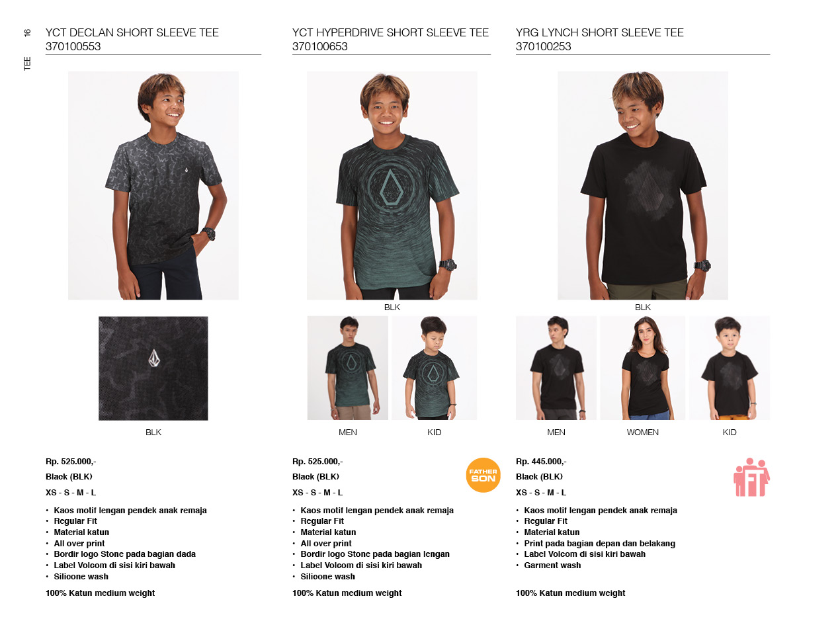The width and height of the screenshot is (840, 625).
Task: Click the WOMEN label under Lynch thumbnail
Action: click(x=643, y=433)
